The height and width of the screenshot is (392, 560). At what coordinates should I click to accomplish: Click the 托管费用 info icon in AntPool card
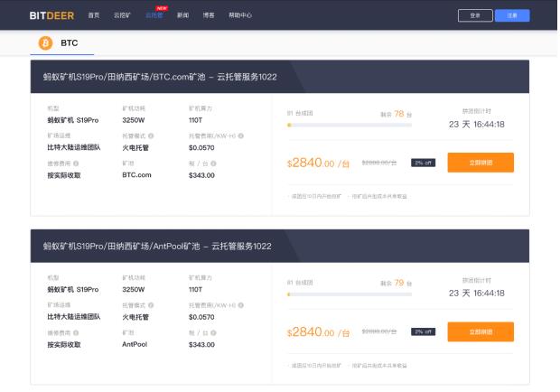pos(241,305)
